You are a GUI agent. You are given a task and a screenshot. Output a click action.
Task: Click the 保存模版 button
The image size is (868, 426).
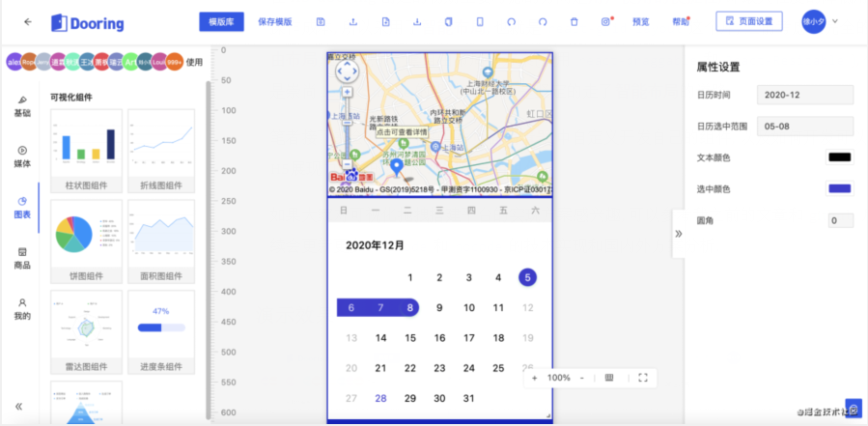click(275, 21)
